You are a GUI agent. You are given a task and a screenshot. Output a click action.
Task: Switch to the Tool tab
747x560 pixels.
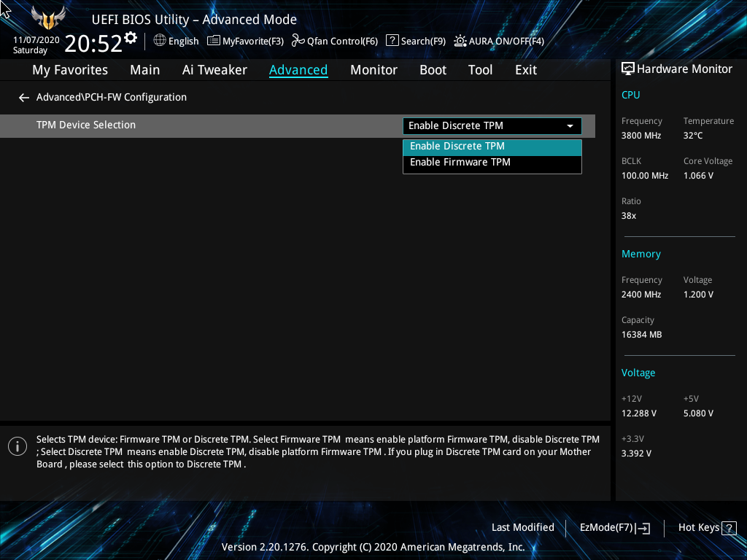pos(480,70)
